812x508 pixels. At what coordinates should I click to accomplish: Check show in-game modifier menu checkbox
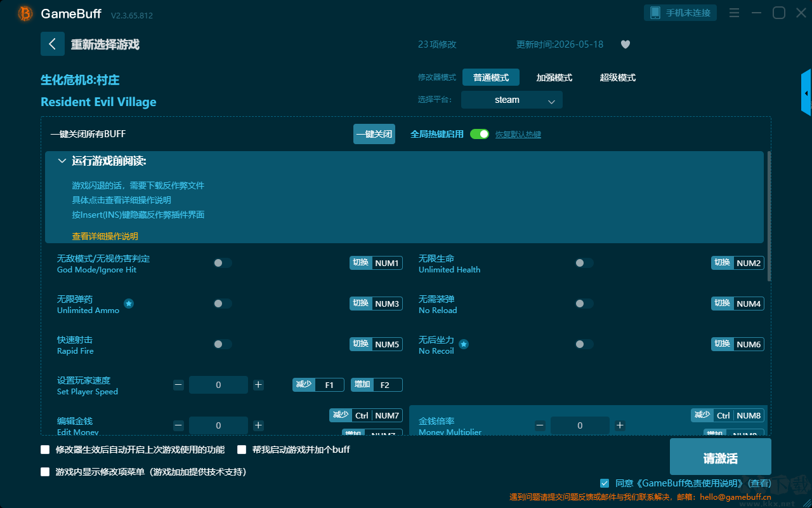click(x=45, y=472)
